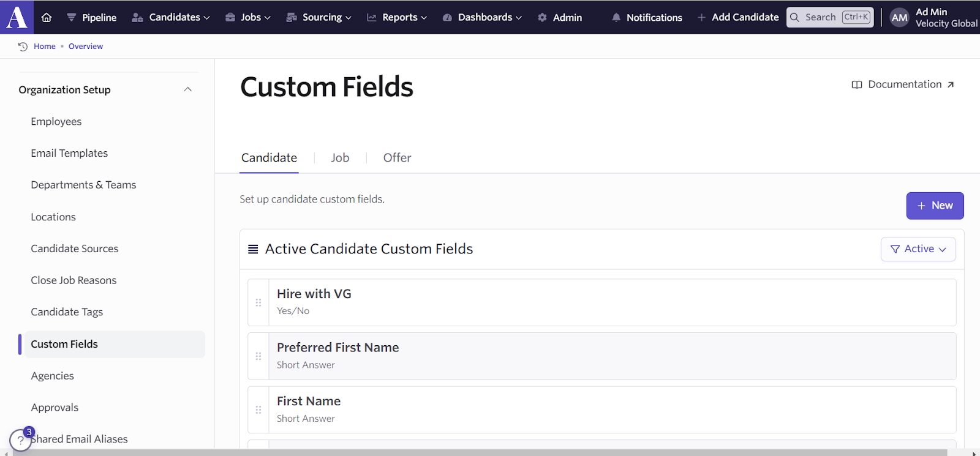Open Shared Email Aliases in the sidebar
980x456 pixels.
pyautogui.click(x=80, y=439)
